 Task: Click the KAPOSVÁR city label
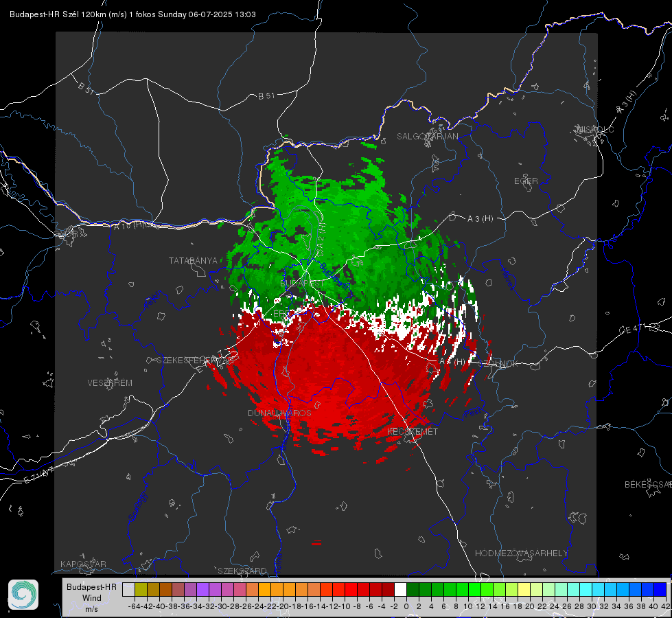(83, 564)
